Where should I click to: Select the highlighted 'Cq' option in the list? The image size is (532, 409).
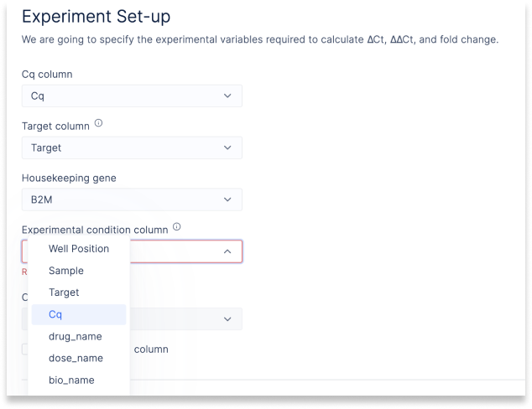[79, 314]
